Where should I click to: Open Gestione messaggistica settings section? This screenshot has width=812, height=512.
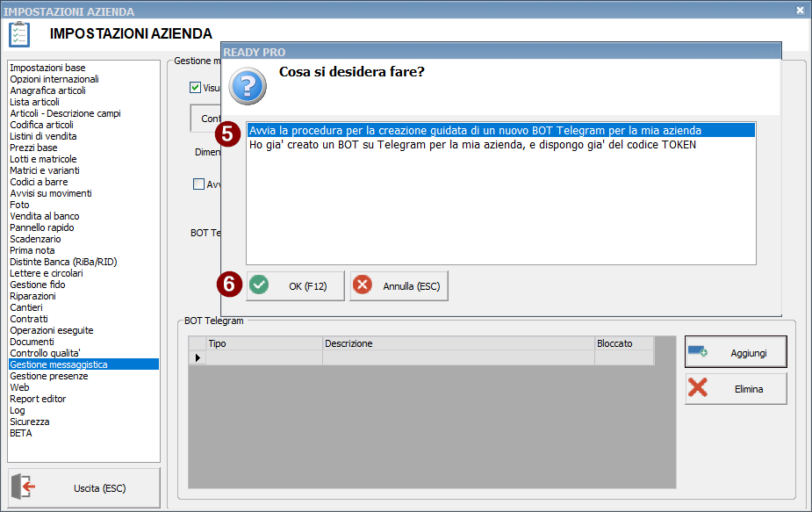click(x=59, y=364)
